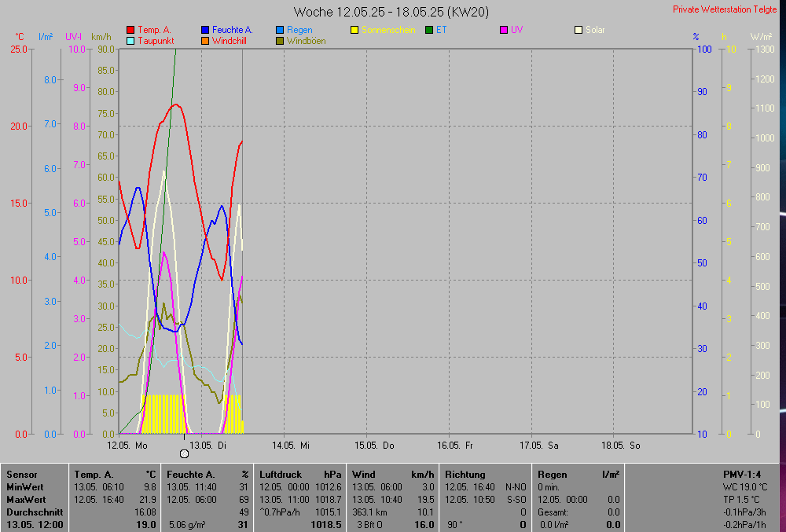
Task: Click the red Temp. A. legend swatch
Action: [130, 30]
